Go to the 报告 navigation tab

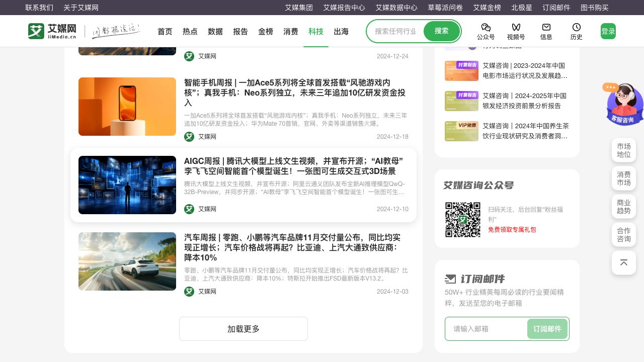coord(240,31)
